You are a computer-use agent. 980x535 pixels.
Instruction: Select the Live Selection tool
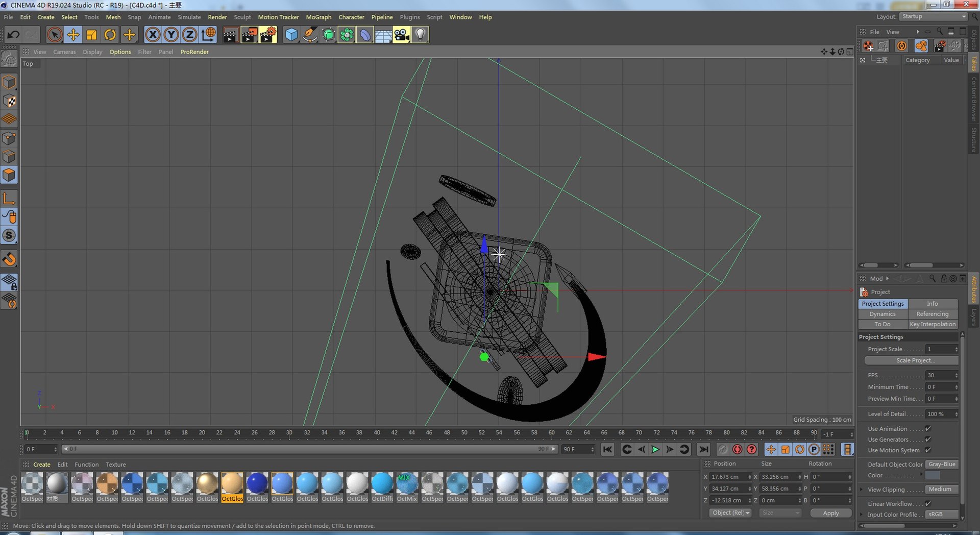(55, 35)
